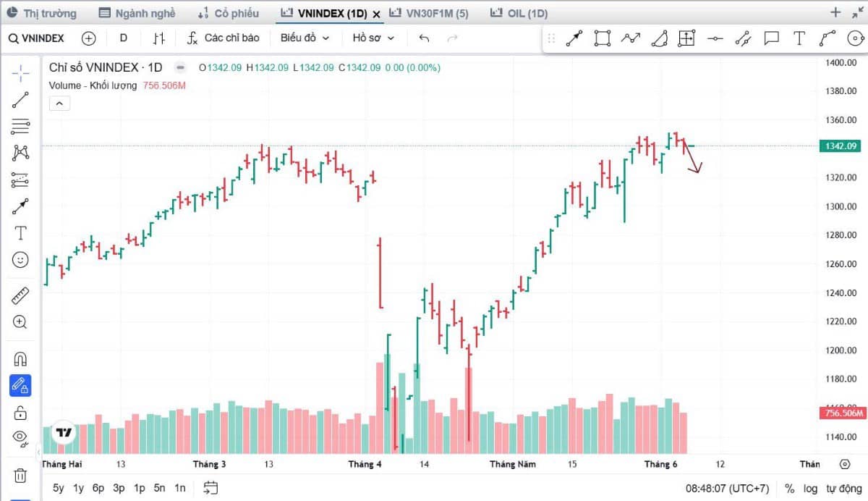Open the emoji sticker tool

point(20,259)
